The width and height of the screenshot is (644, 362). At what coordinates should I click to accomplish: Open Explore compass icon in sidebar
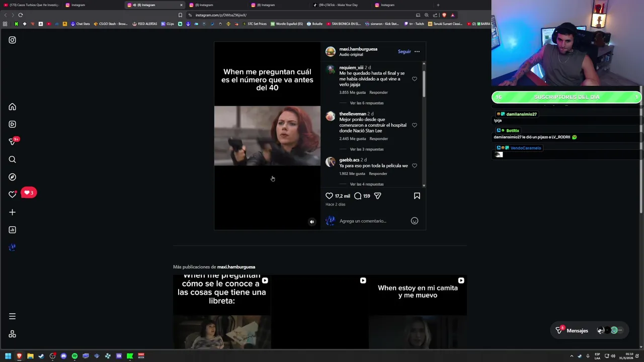click(x=12, y=177)
